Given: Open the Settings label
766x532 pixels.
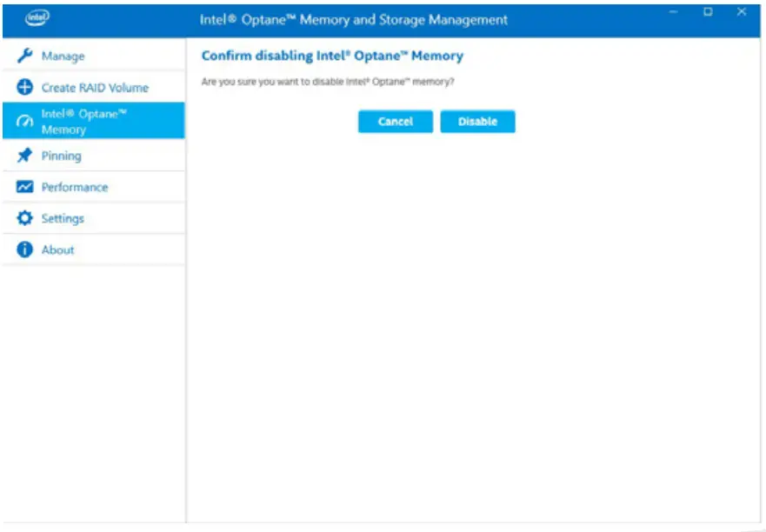Looking at the screenshot, I should coord(63,218).
